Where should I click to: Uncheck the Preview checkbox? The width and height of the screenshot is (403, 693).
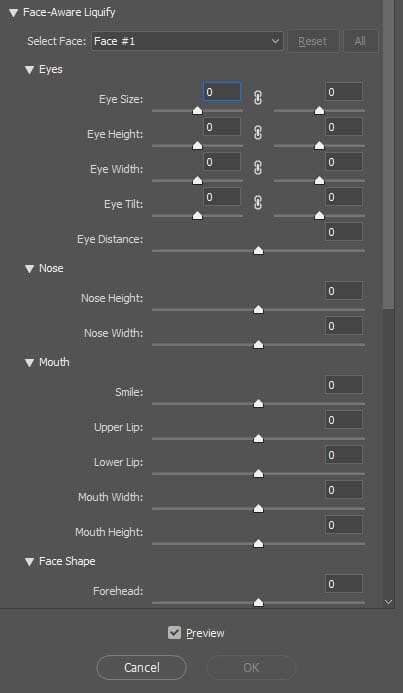click(175, 632)
